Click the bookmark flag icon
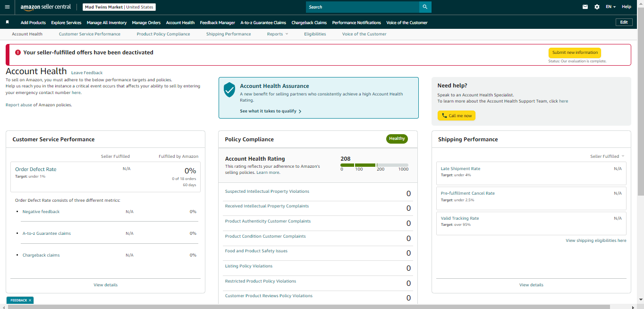This screenshot has width=644, height=309. click(7, 22)
